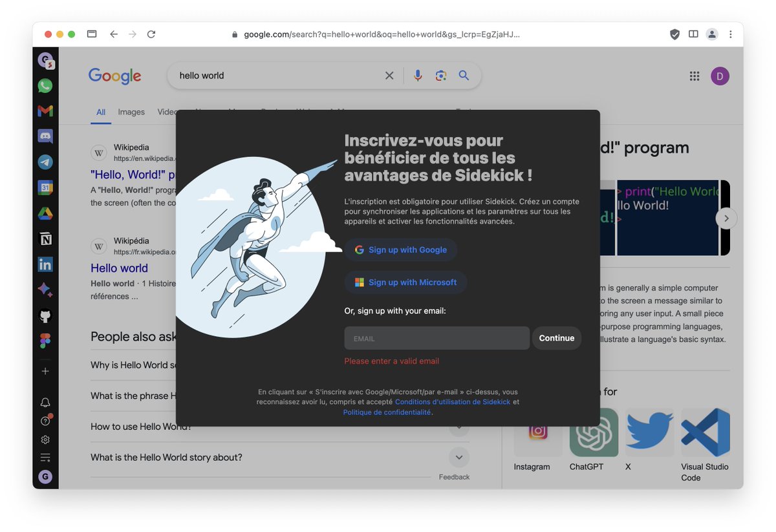
Task: Open GitHub from the sidebar
Action: tap(45, 316)
